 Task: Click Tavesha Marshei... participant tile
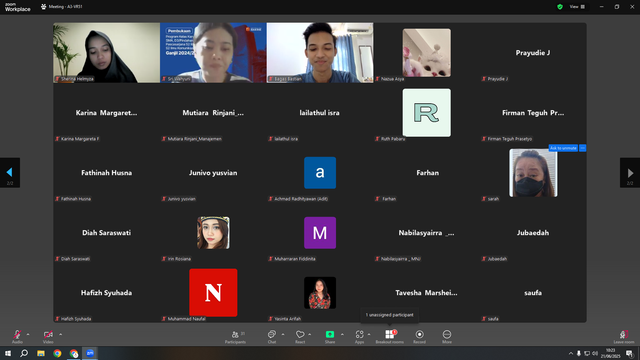click(427, 293)
